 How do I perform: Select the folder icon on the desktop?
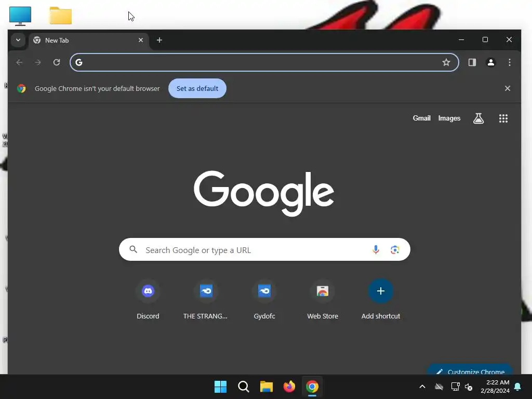[x=61, y=16]
